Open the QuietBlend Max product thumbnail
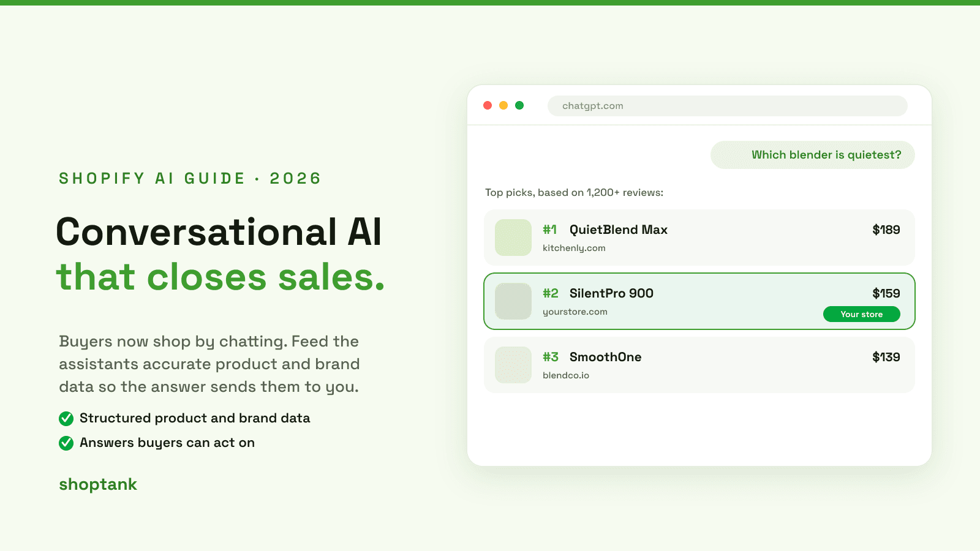This screenshot has height=551, width=980. tap(513, 238)
